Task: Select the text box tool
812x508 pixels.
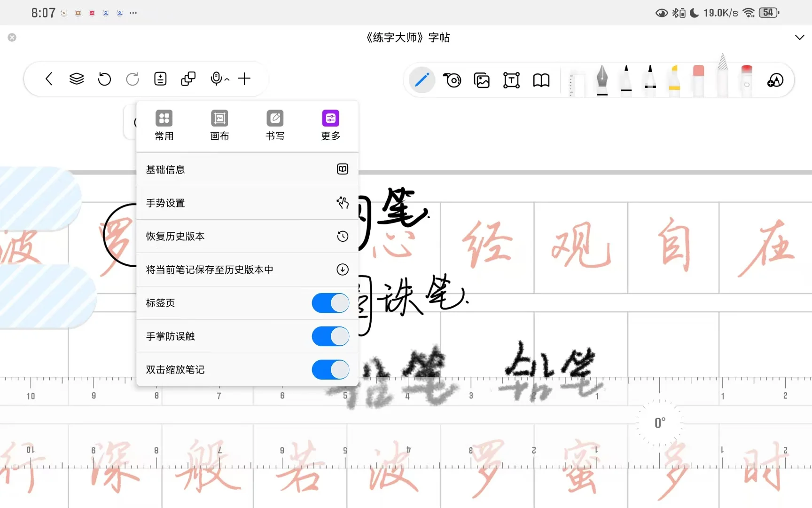Action: [x=511, y=80]
